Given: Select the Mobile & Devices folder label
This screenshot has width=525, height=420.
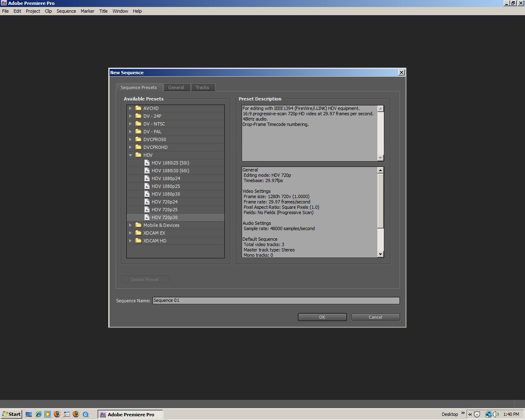Looking at the screenshot, I should 161,225.
